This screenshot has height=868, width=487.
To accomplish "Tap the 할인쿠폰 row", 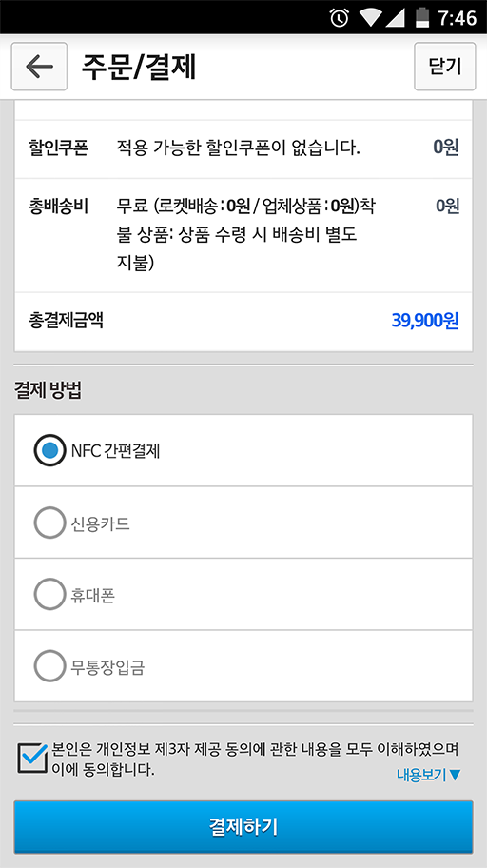I will [243, 148].
